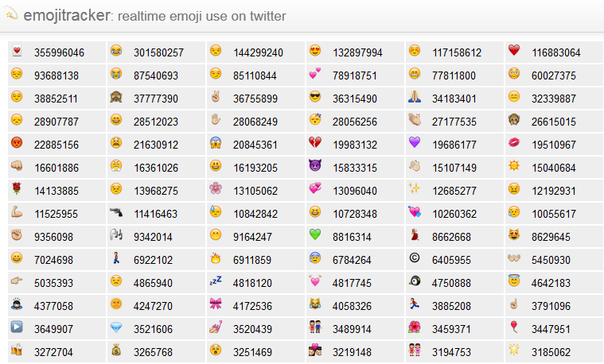The height and width of the screenshot is (364, 604).
Task: Select the penguin emoji
Action: tap(415, 281)
